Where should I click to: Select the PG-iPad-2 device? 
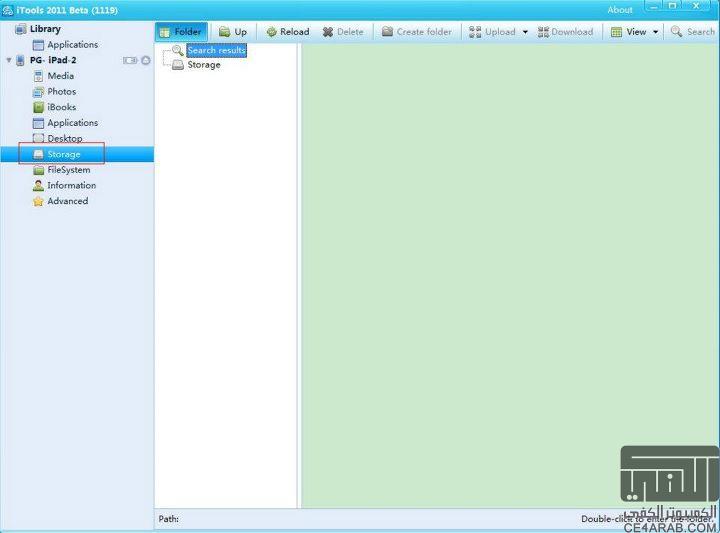[53, 60]
